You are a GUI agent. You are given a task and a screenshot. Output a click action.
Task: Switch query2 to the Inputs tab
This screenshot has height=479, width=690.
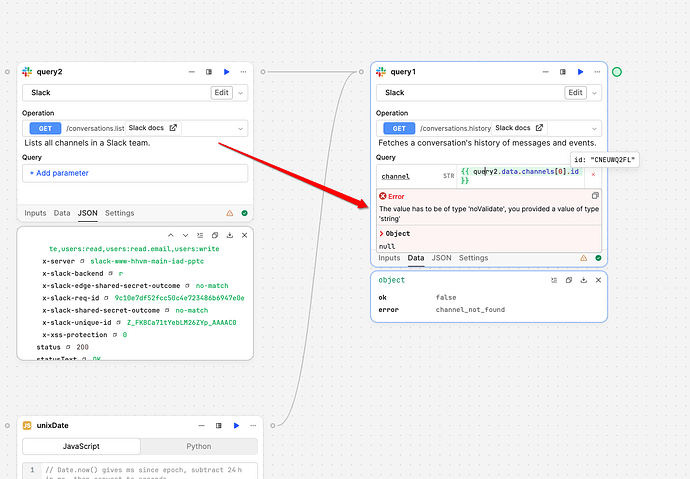[x=35, y=213]
